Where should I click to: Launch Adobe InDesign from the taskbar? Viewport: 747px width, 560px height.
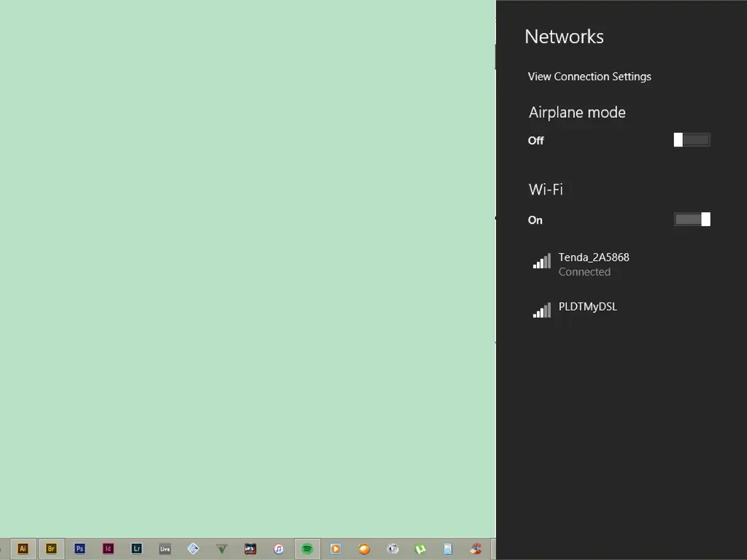pyautogui.click(x=108, y=549)
